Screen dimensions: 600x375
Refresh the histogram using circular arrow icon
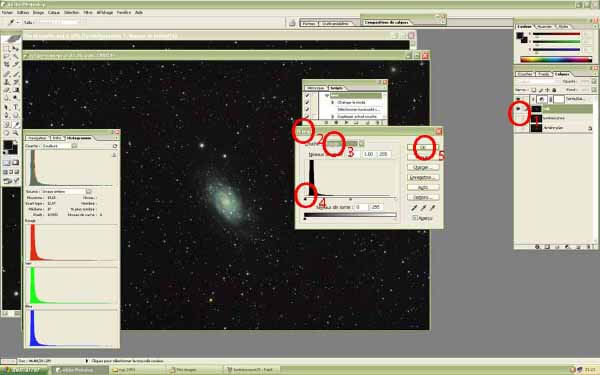coord(115,146)
